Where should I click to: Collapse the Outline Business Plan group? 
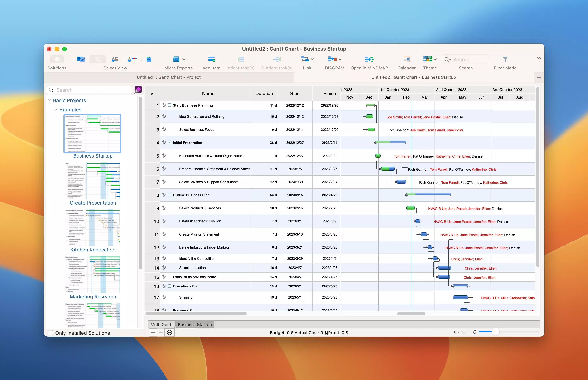(x=169, y=195)
